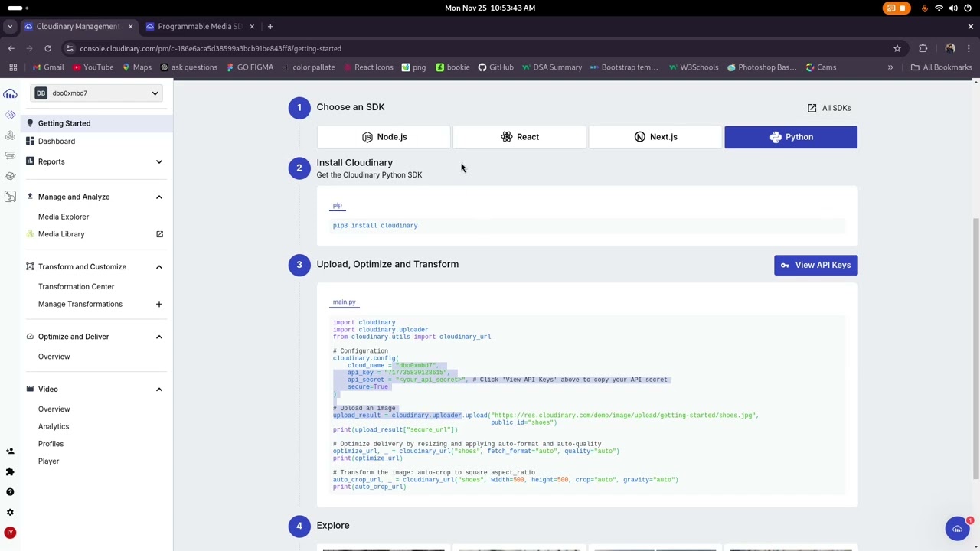
Task: Collapse the Optimize and Deliver section
Action: pos(159,337)
